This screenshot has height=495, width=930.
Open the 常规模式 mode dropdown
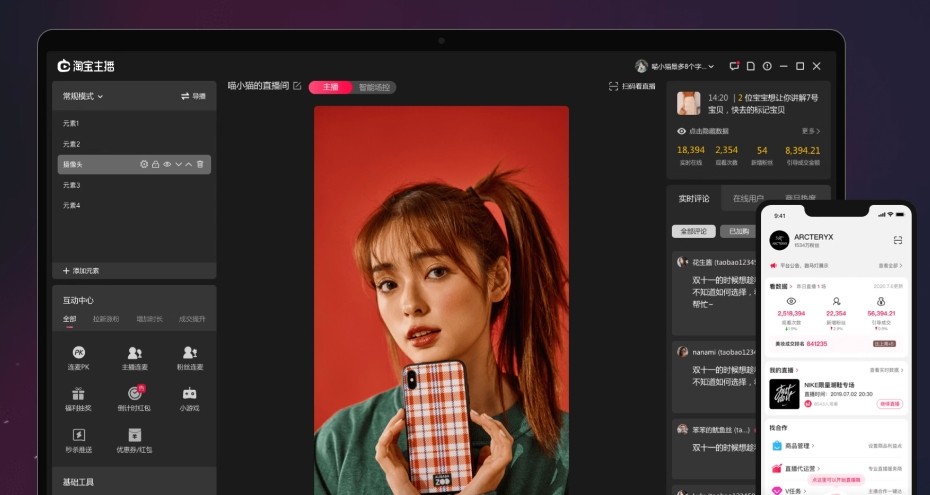[x=83, y=96]
